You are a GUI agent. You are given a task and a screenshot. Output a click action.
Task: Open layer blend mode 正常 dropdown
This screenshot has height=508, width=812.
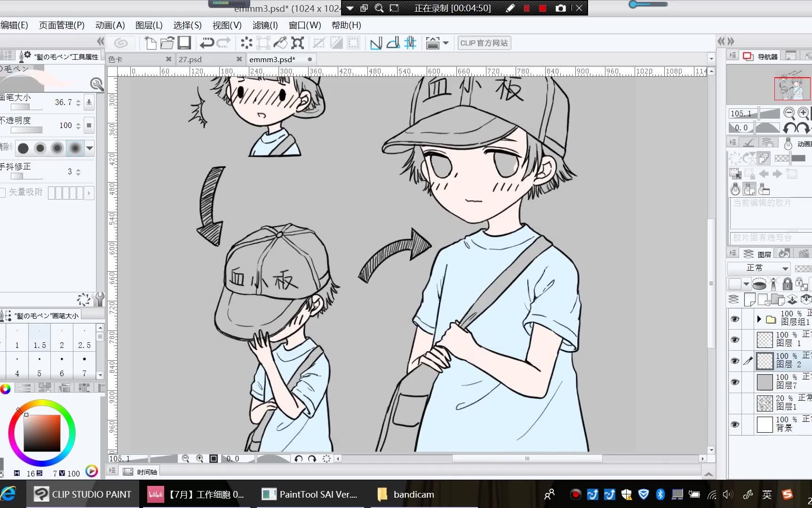click(759, 268)
